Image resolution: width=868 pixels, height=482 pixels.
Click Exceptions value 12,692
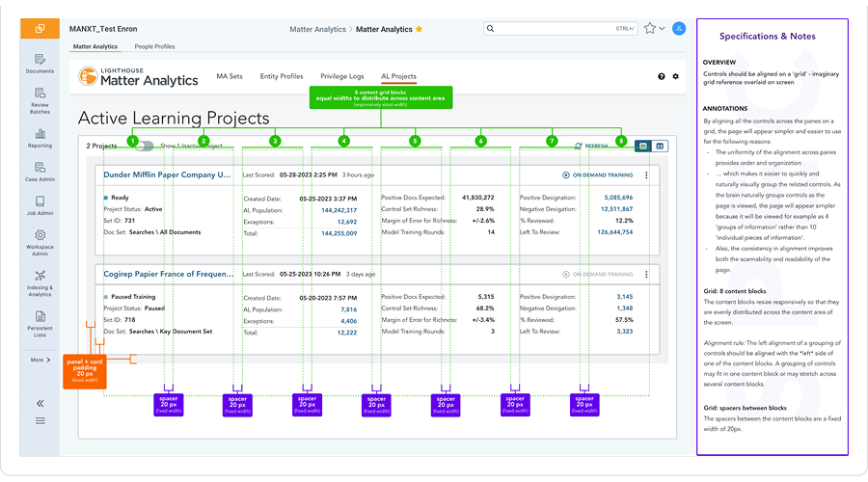point(347,222)
